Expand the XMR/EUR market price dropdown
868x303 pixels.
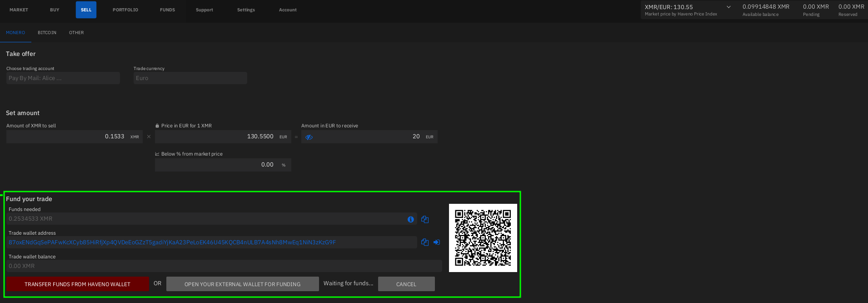coord(728,7)
